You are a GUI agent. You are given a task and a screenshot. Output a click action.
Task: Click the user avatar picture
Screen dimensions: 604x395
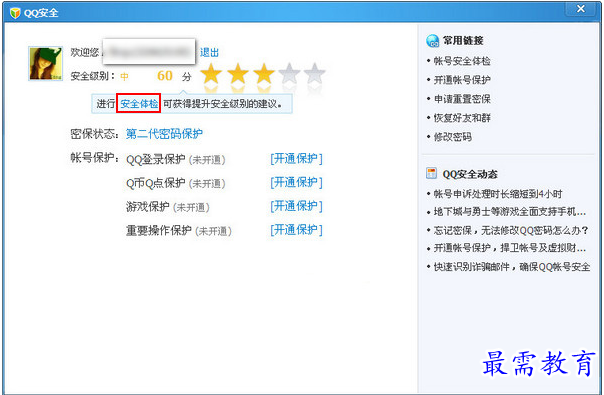point(46,64)
